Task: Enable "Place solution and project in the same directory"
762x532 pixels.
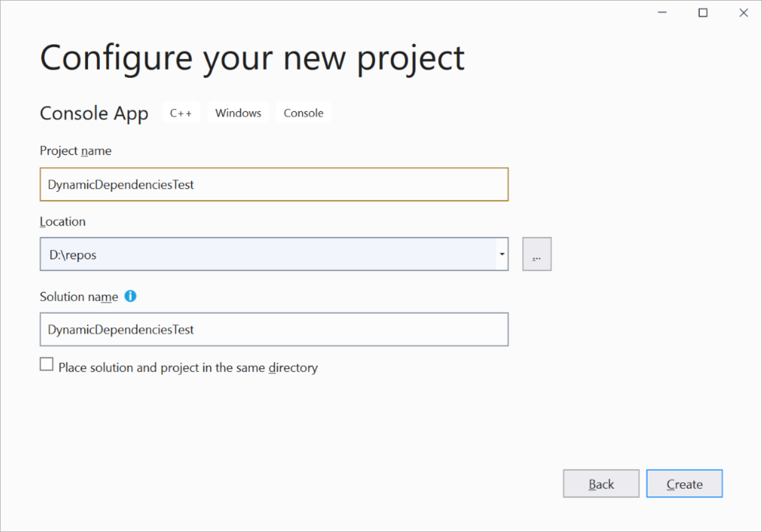Action: [46, 364]
